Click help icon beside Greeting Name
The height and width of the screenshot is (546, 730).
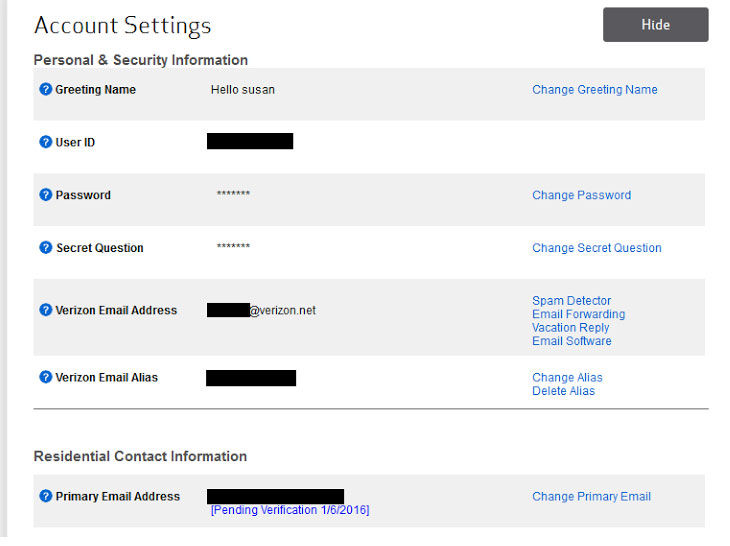pos(45,90)
